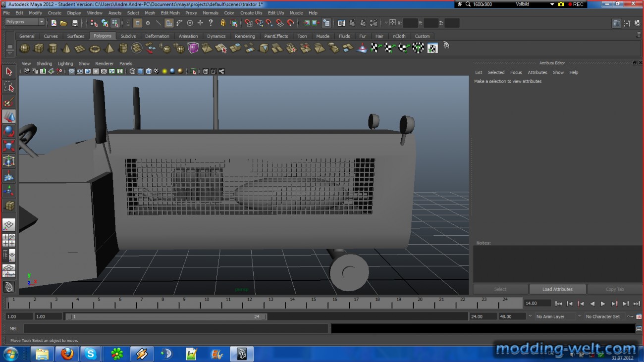Click the Load Attributes button
This screenshot has width=644, height=362.
coord(557,289)
